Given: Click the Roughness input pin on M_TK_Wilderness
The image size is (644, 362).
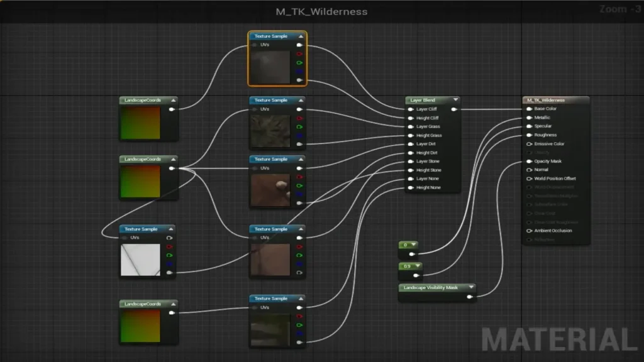Looking at the screenshot, I should (528, 135).
